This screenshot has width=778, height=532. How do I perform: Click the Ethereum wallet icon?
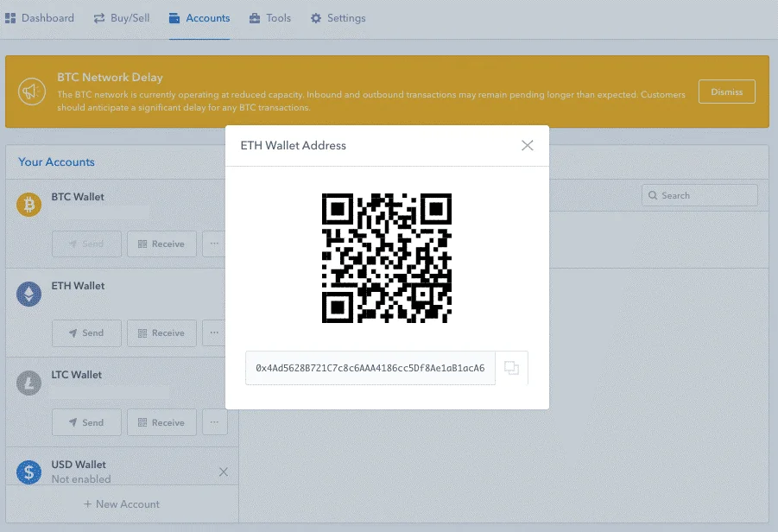pyautogui.click(x=28, y=294)
